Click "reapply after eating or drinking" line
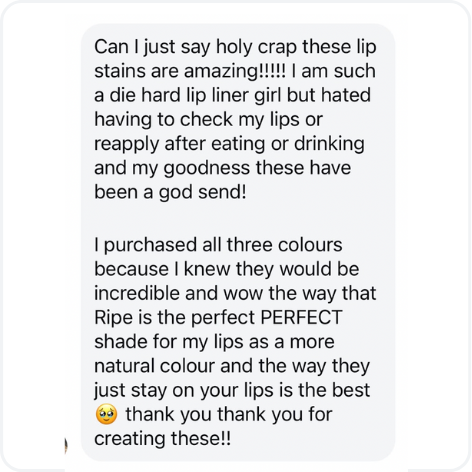Image resolution: width=472 pixels, height=472 pixels. 229,145
